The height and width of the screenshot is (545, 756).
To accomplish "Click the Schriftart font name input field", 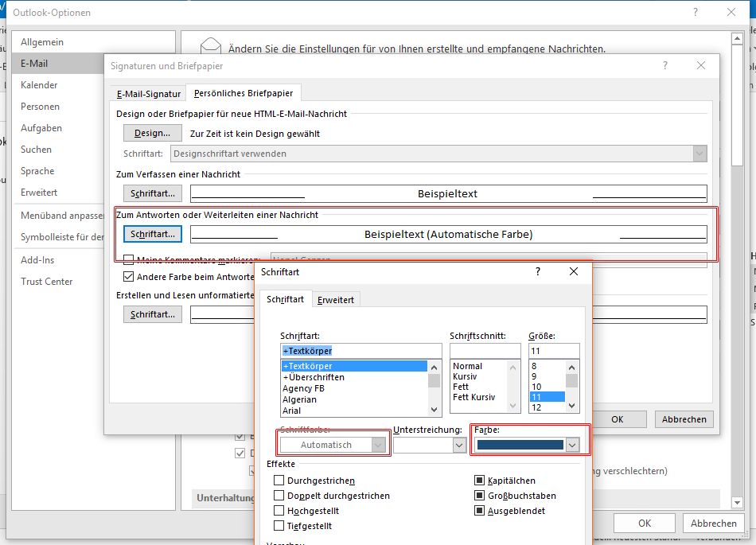I will [x=361, y=351].
